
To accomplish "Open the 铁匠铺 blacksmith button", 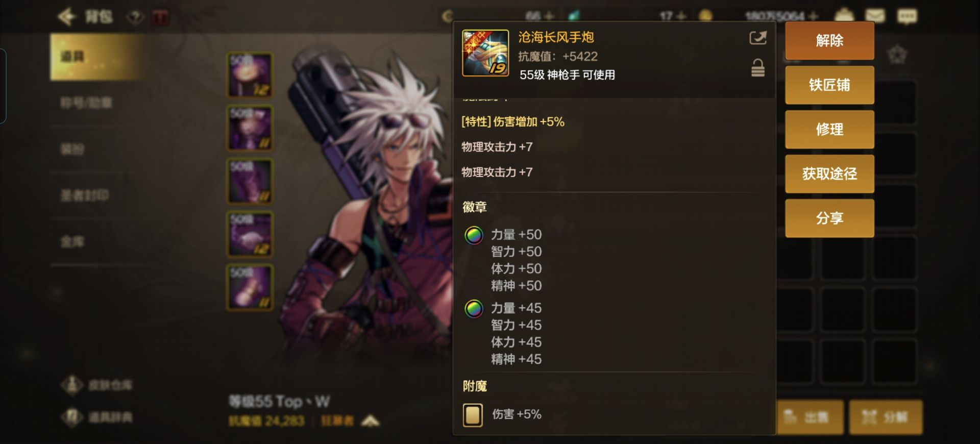I will tap(829, 85).
